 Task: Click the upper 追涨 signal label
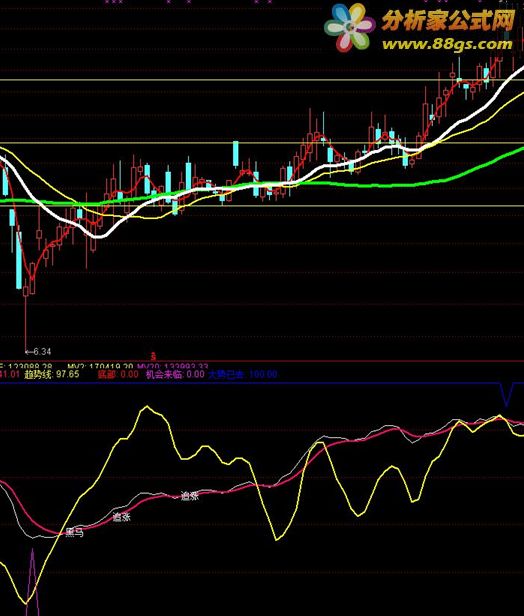click(x=190, y=495)
